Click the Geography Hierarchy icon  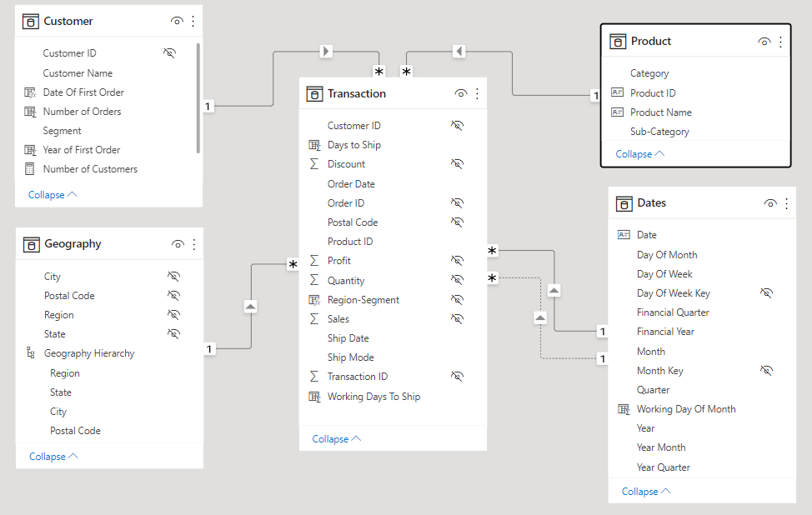click(31, 353)
